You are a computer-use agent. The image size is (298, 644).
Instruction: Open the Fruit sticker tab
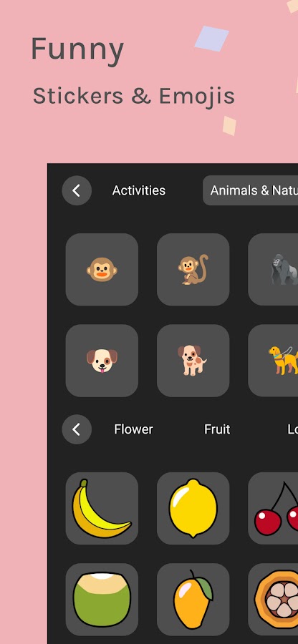tap(217, 429)
